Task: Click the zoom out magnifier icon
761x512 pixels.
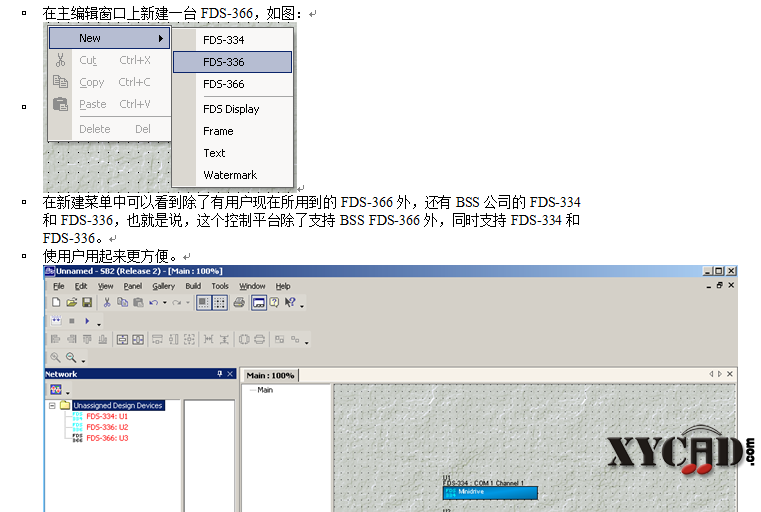Action: pos(71,358)
